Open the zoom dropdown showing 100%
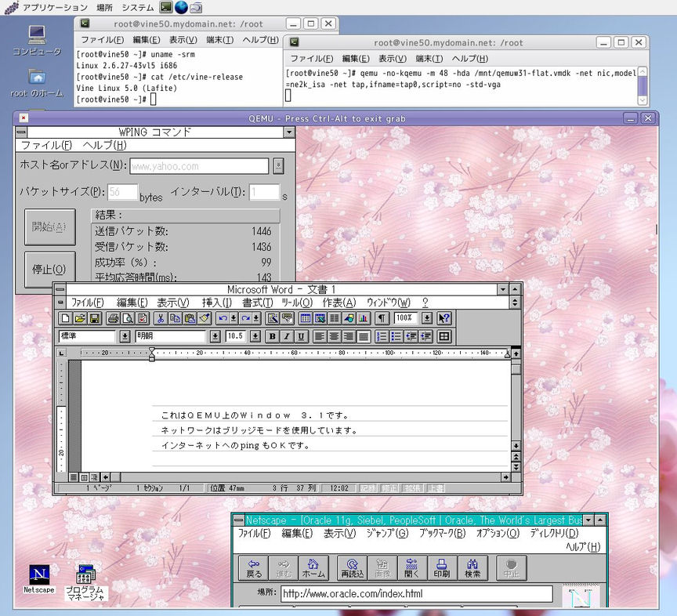The height and width of the screenshot is (616, 677). pos(427,318)
